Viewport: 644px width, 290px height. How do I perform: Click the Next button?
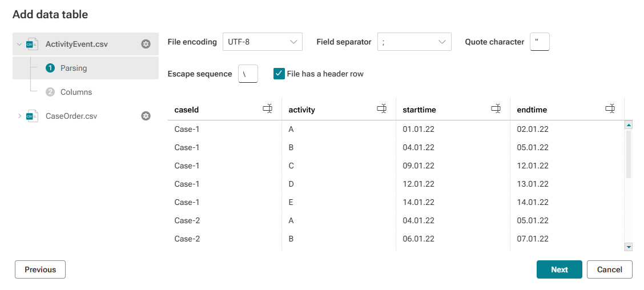[x=560, y=269]
